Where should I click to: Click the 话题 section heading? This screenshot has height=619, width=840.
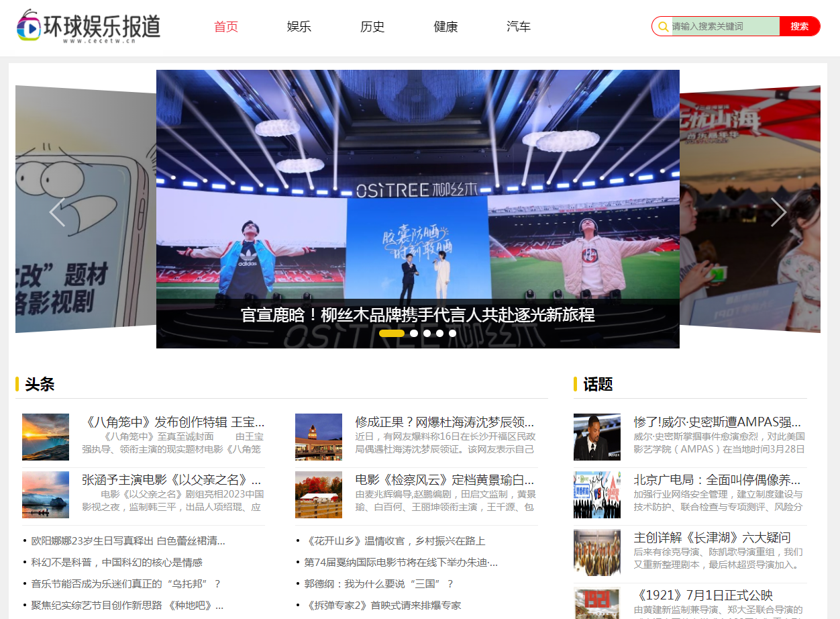(x=598, y=385)
